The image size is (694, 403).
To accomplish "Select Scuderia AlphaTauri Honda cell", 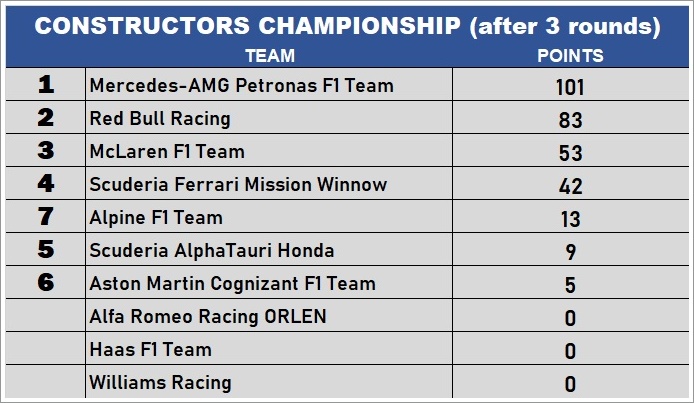I will pos(269,250).
